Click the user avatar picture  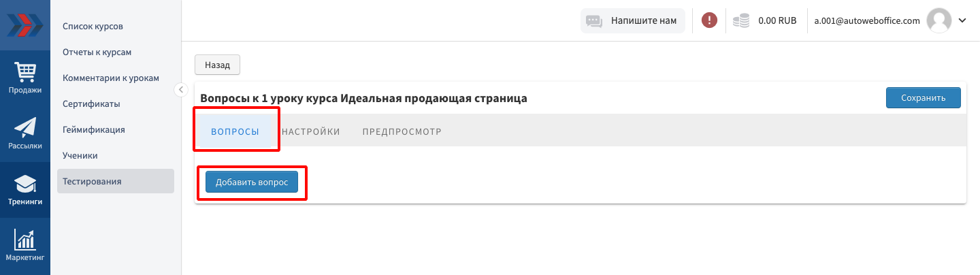coord(939,20)
